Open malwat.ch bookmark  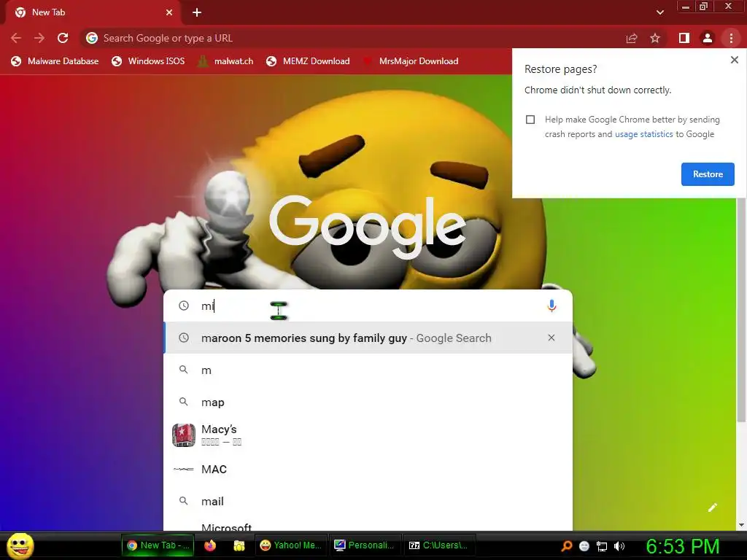[226, 61]
